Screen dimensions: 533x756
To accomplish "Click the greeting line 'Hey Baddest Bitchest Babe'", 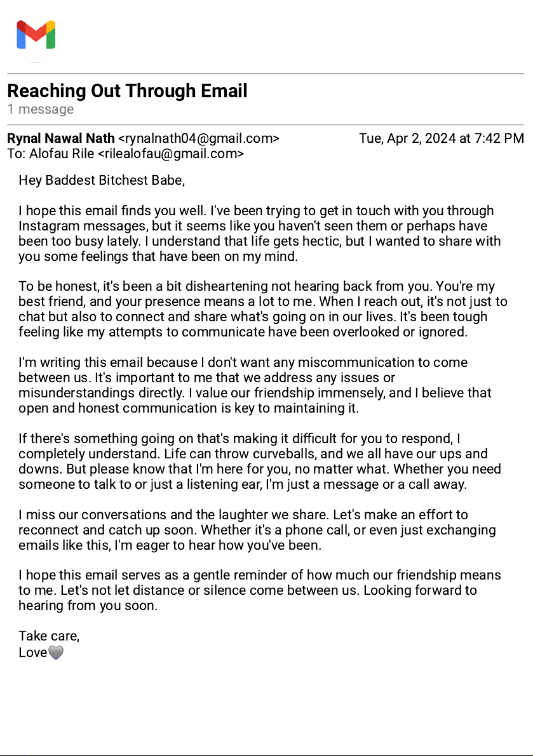I will coord(102,180).
